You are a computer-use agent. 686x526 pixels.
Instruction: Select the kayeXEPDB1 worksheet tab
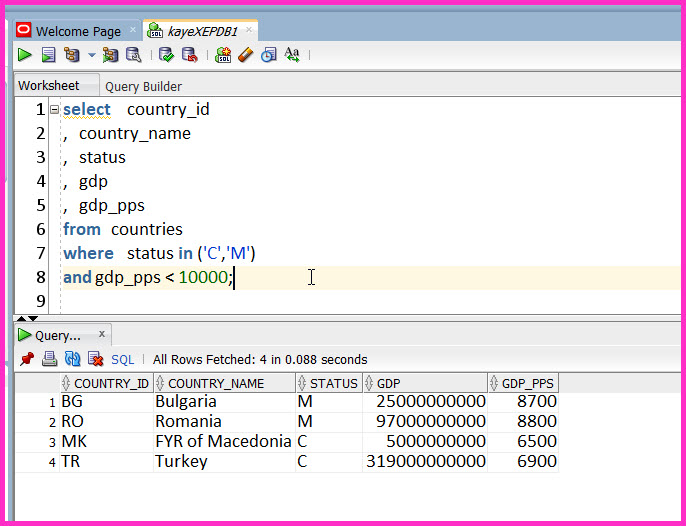pyautogui.click(x=202, y=32)
